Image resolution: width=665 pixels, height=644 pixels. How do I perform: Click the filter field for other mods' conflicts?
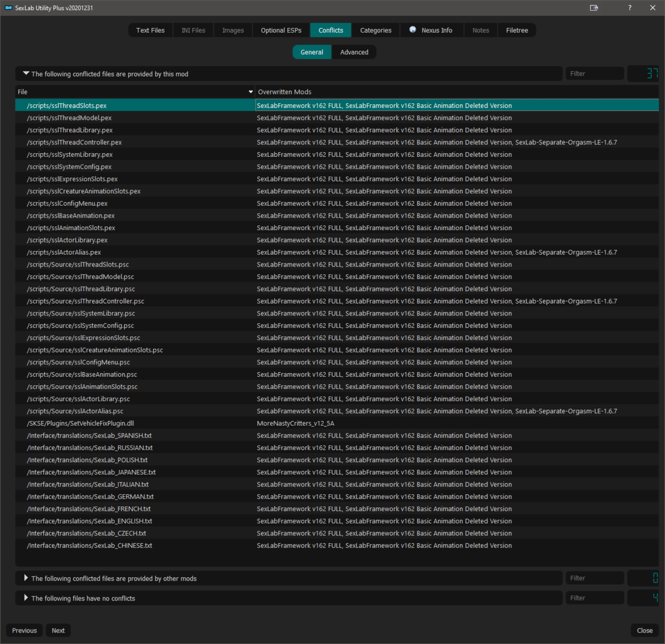pos(595,578)
